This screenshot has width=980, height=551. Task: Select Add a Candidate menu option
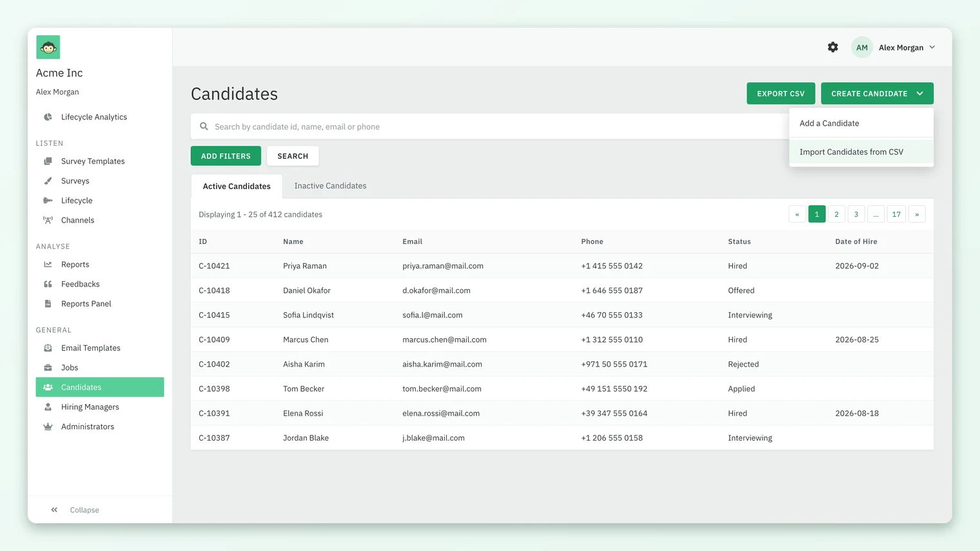861,123
